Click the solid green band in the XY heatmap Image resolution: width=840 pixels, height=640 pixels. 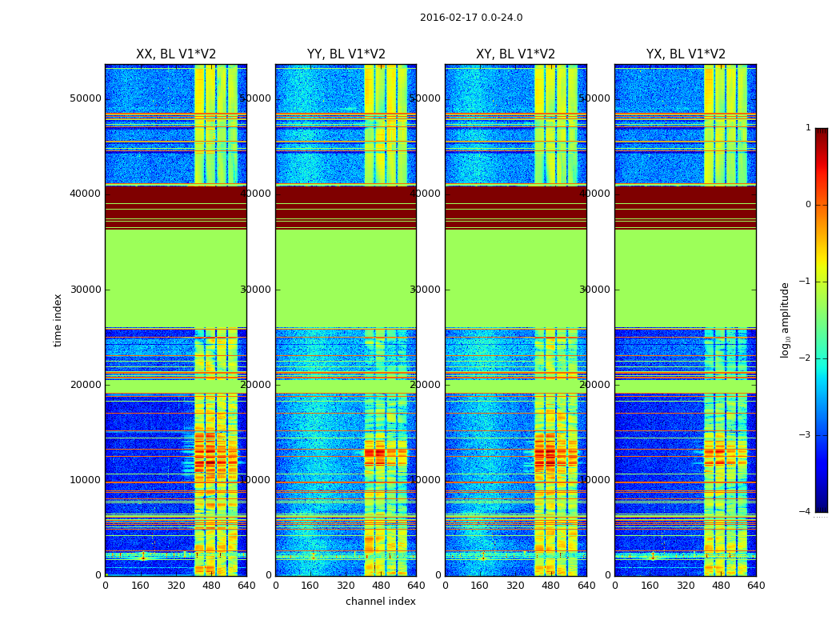pos(515,278)
